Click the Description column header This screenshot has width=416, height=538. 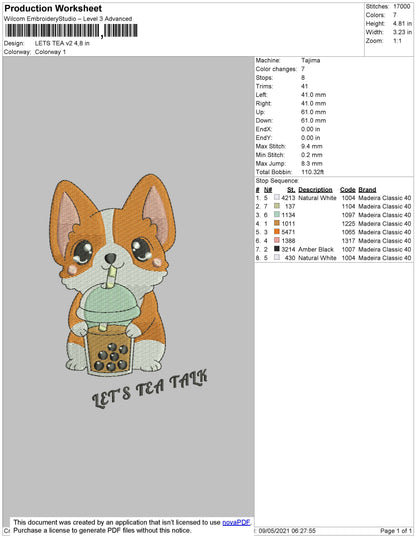(x=315, y=190)
